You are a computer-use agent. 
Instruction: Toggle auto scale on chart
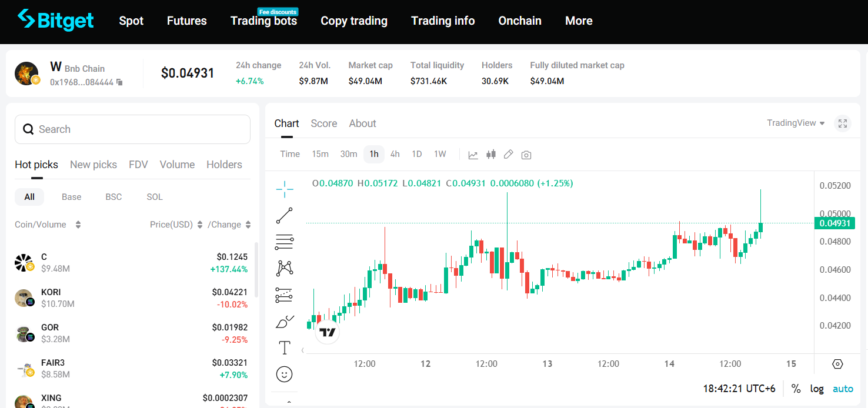coord(843,389)
